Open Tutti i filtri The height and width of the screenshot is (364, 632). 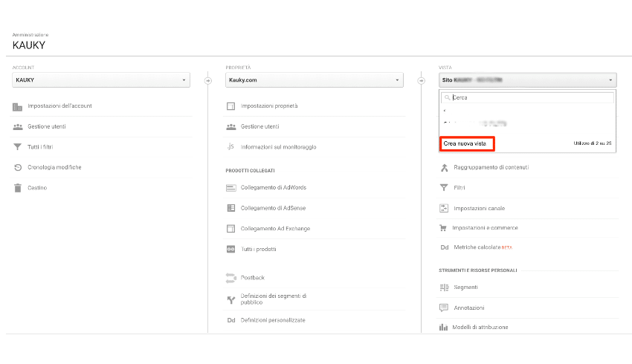(x=40, y=147)
